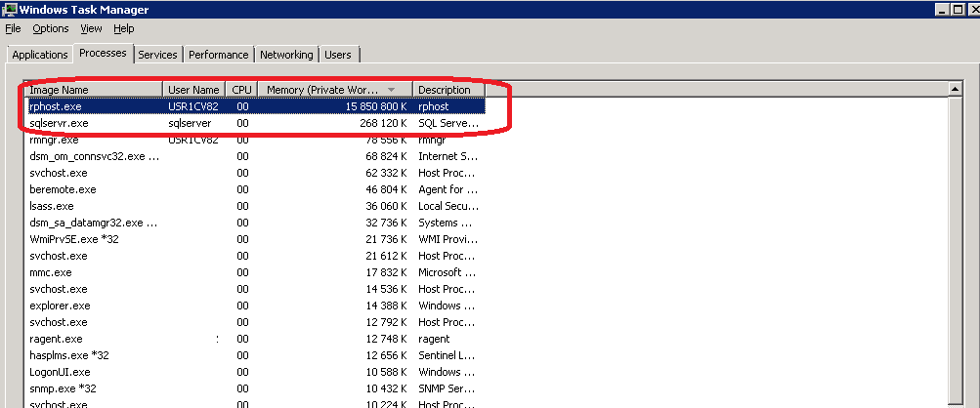Click the 268 120 K memory value
Viewport: 980px width, 408px height.
point(383,123)
